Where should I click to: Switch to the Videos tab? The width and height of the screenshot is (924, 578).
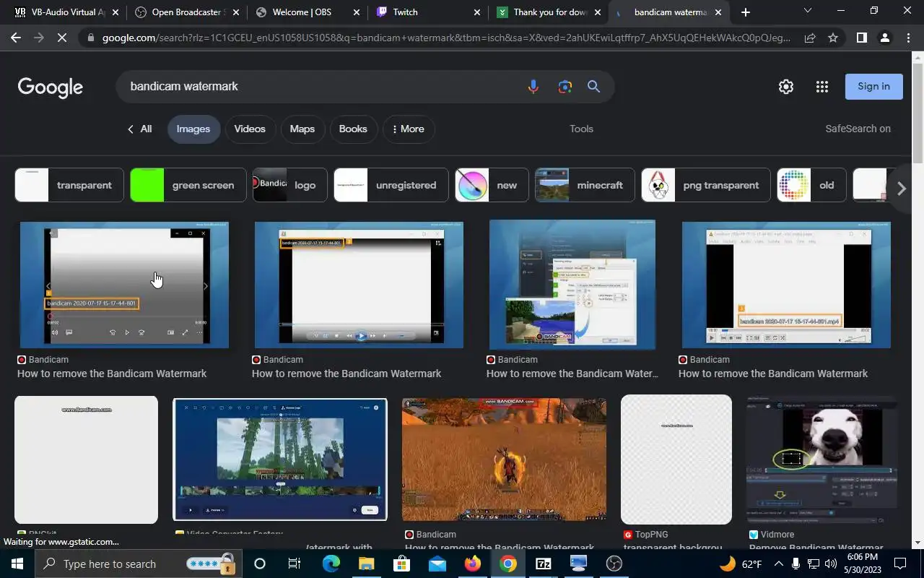click(x=250, y=129)
